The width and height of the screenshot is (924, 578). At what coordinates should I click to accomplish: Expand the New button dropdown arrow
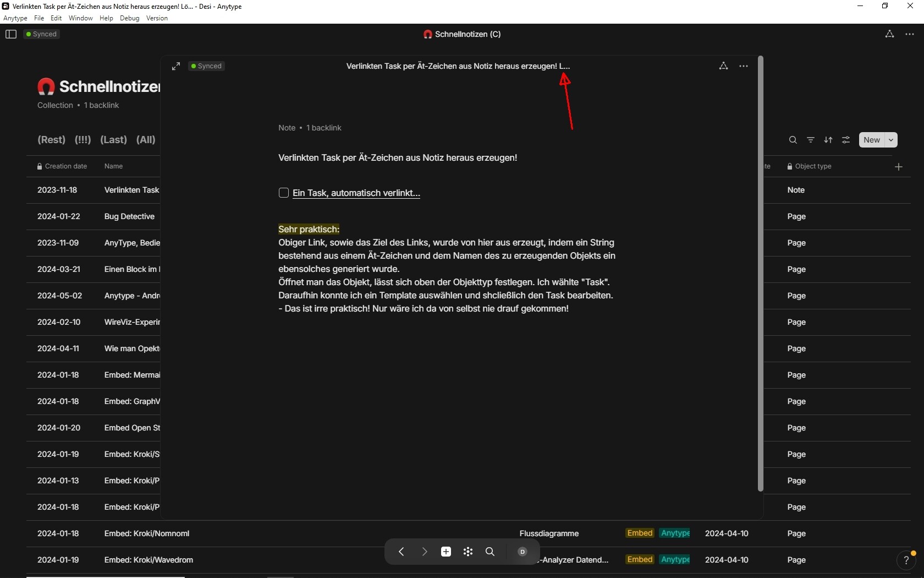point(891,140)
